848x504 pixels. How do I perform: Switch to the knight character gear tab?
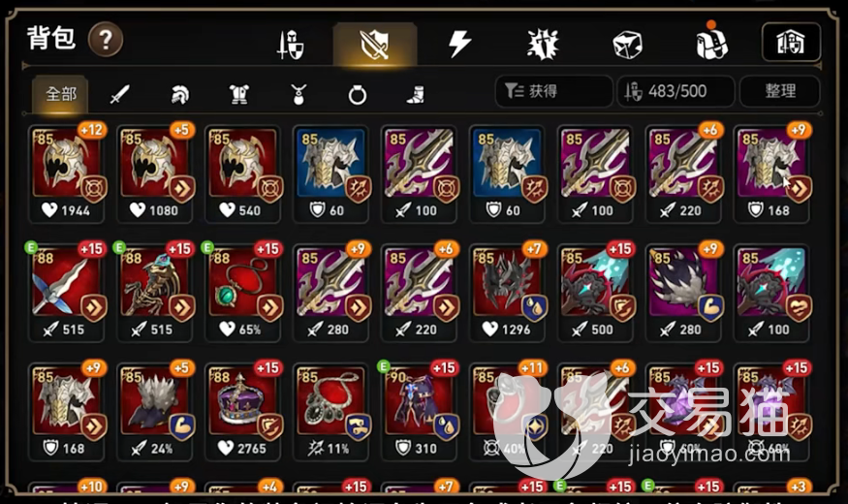(x=291, y=45)
